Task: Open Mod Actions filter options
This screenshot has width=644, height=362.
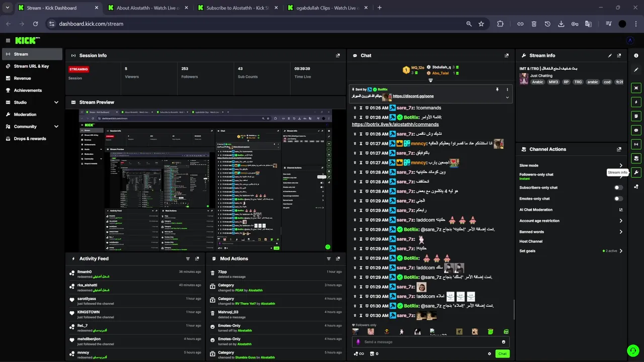Action: pos(329,259)
